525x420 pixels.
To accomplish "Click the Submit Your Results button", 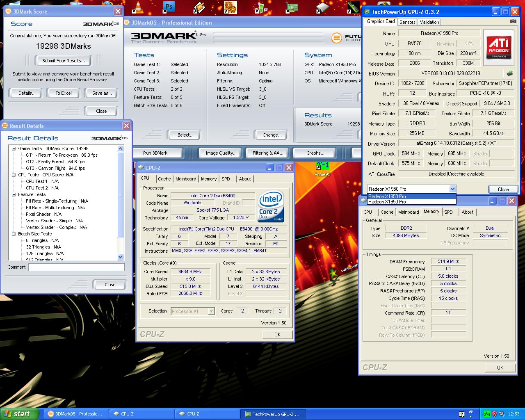I will 64,61.
